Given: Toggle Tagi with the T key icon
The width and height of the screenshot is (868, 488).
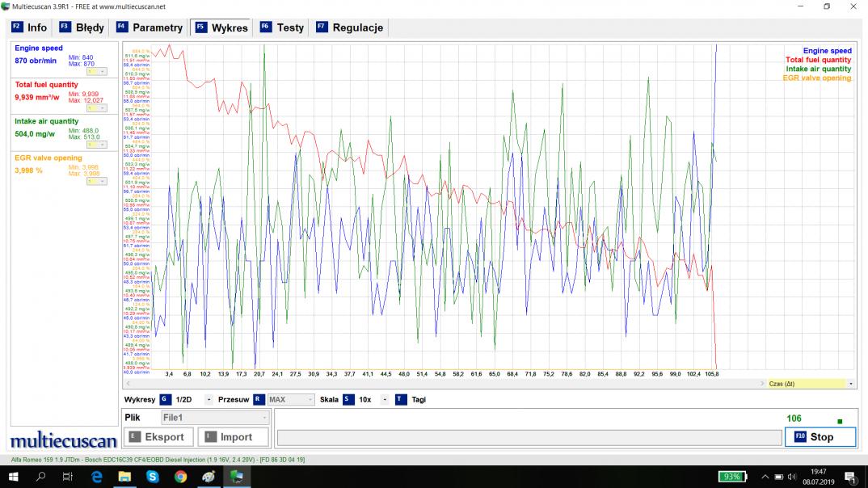Looking at the screenshot, I should (401, 399).
